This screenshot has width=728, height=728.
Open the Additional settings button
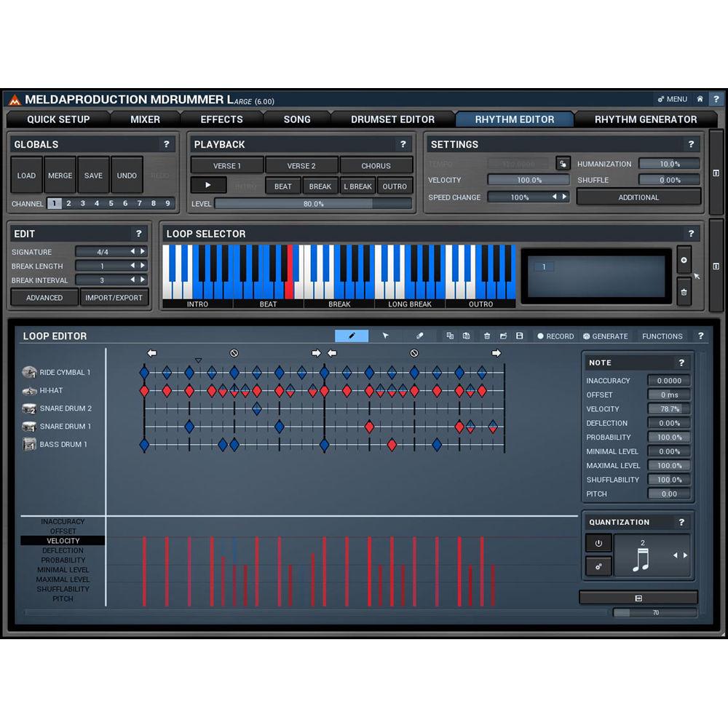pos(638,197)
